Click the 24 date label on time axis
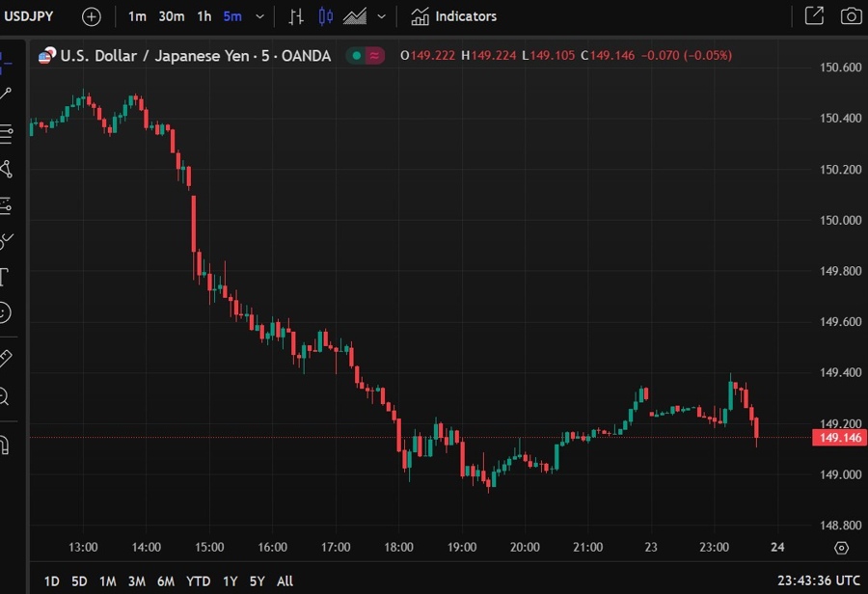868x594 pixels. [777, 548]
